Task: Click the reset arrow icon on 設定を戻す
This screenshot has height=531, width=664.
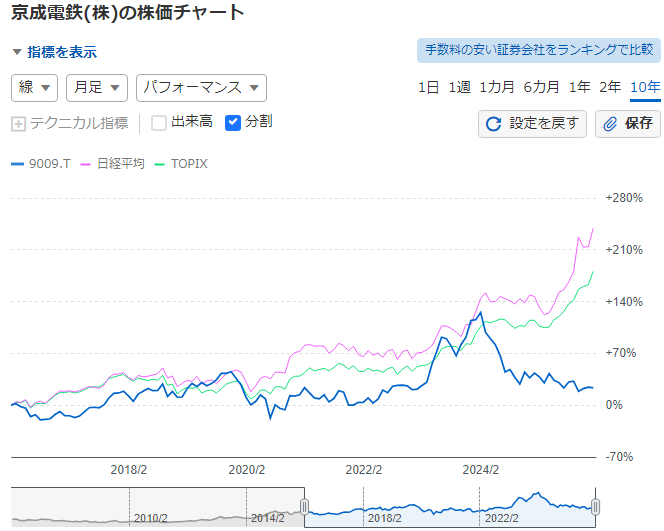Action: (493, 123)
